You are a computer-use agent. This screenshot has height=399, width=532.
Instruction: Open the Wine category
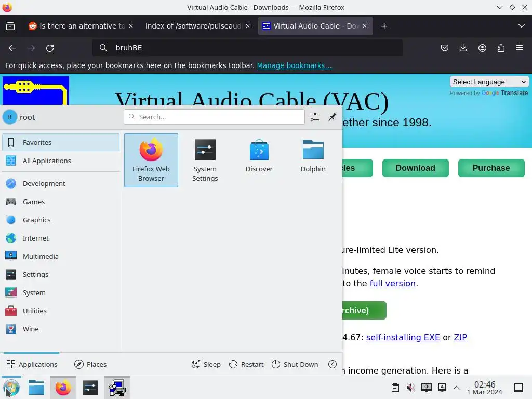[61, 329]
